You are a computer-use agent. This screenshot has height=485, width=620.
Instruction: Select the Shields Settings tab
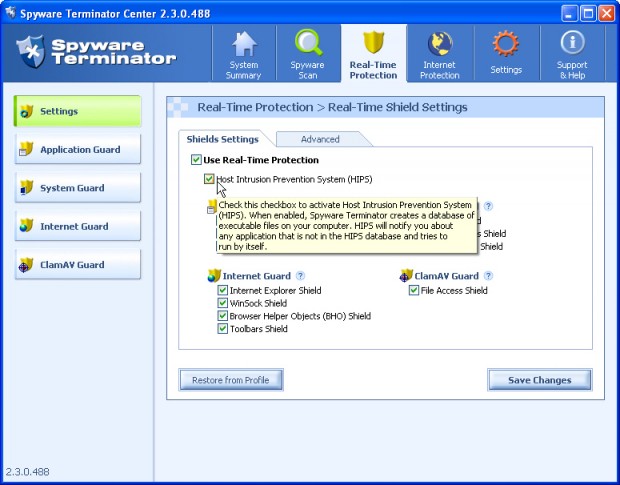pos(223,139)
